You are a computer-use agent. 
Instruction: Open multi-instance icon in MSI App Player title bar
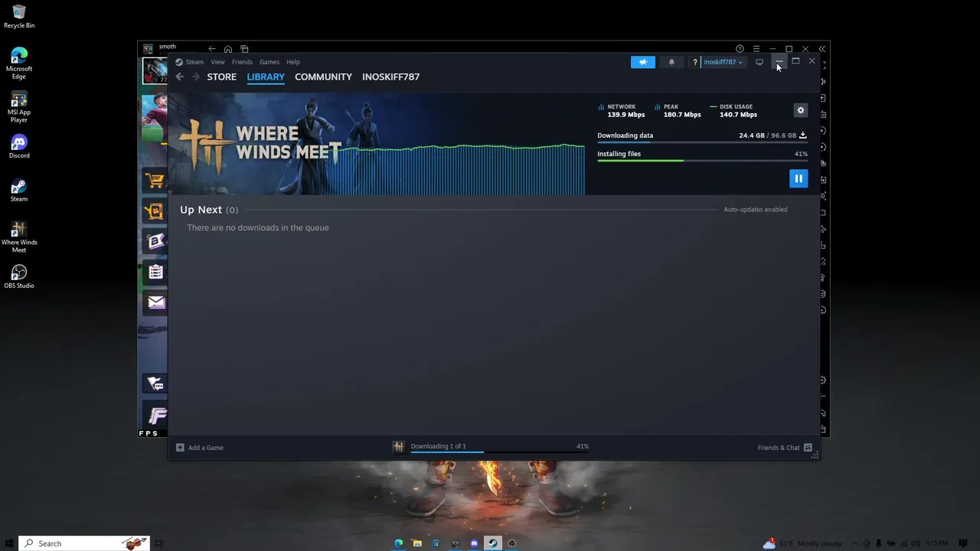pos(244,49)
